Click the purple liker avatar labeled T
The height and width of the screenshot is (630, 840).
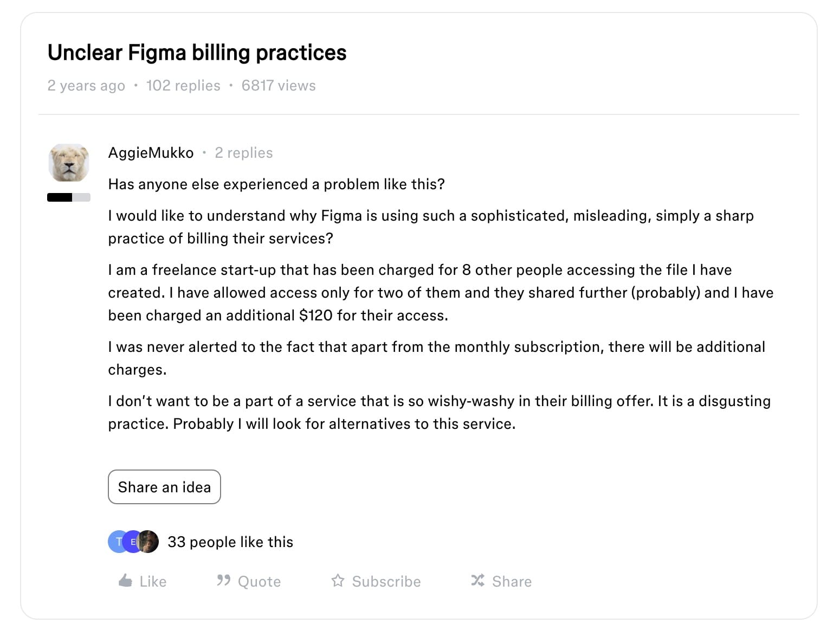[x=117, y=541]
